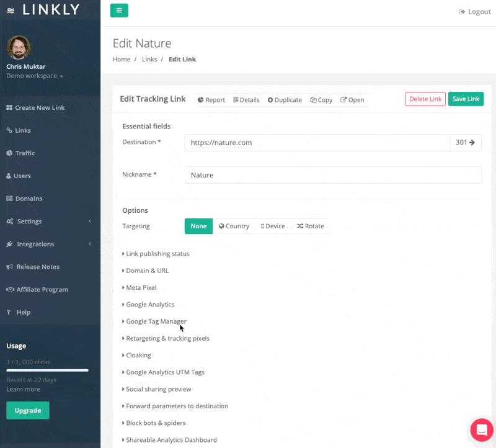Save the link changes

466,99
